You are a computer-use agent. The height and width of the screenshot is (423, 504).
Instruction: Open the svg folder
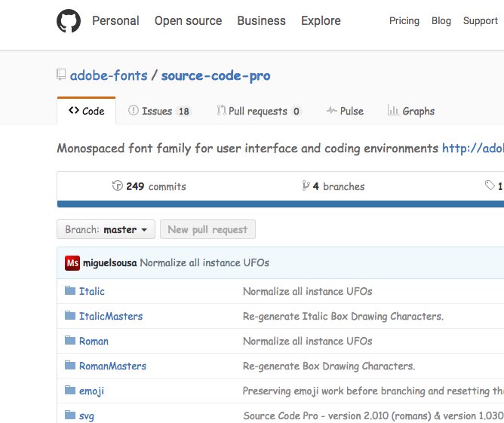click(87, 416)
